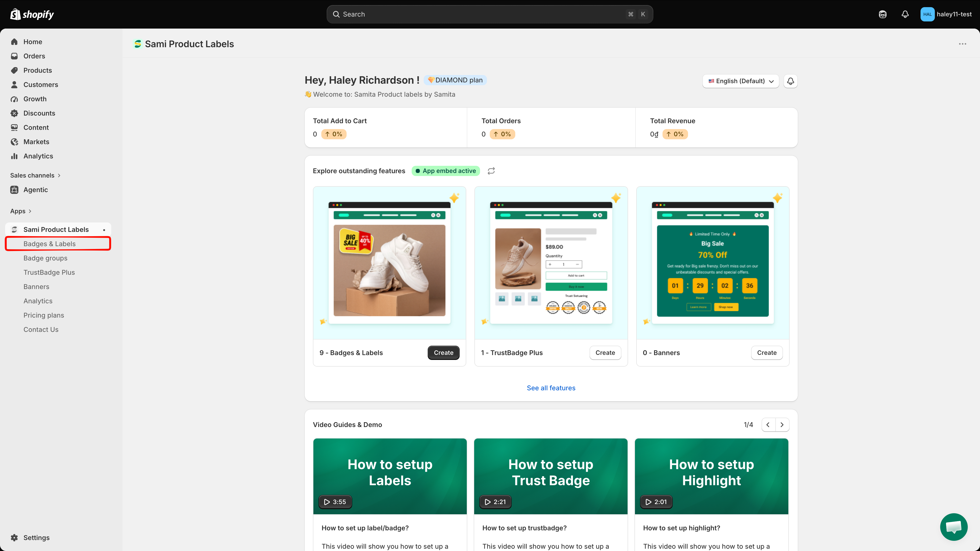Click the HAL account avatar

pos(927,14)
